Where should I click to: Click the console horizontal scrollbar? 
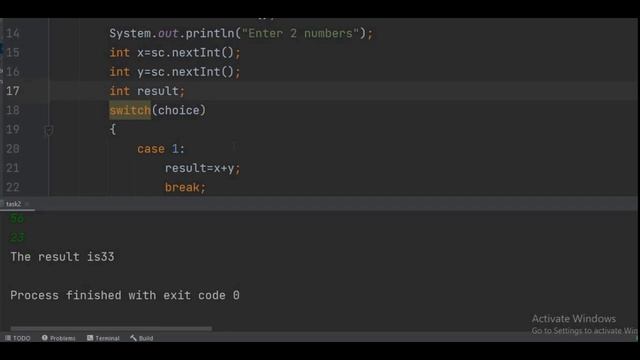(x=111, y=328)
